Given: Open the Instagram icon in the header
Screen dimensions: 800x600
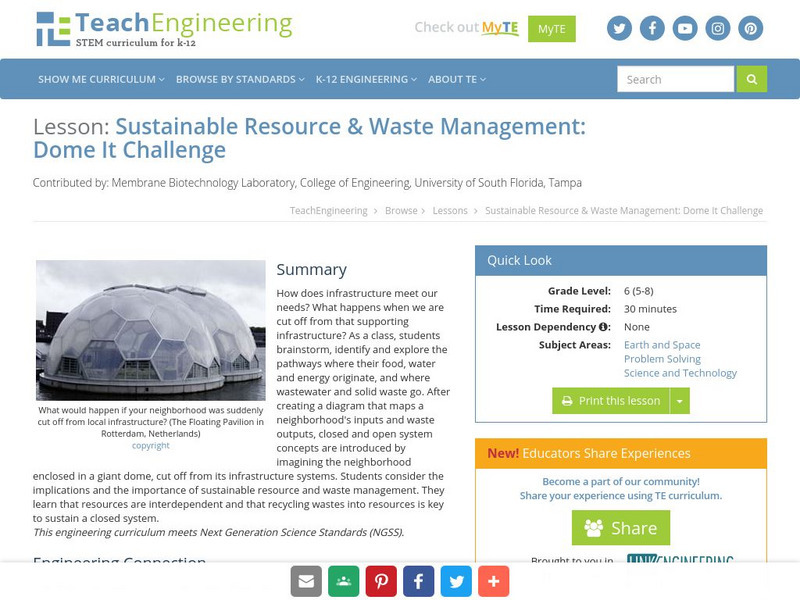Looking at the screenshot, I should point(717,28).
